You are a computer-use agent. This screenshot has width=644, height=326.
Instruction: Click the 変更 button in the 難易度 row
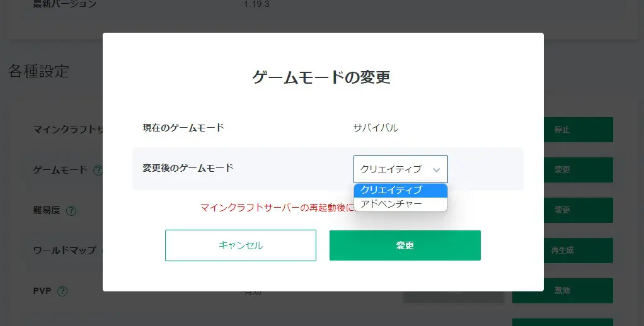point(562,210)
